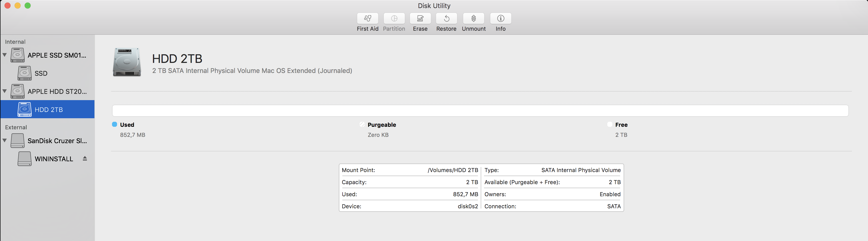Click the disk0s2 device value
Screen dimensions: 868x241
point(468,206)
